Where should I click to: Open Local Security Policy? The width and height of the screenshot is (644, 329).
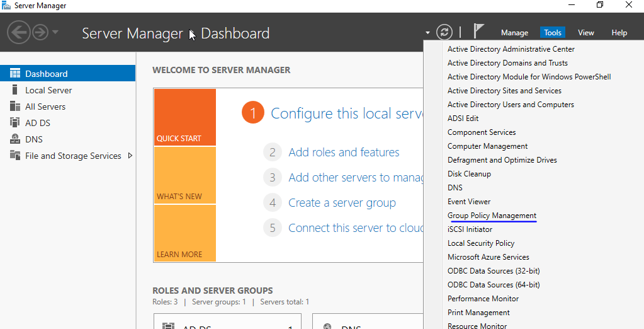point(481,243)
